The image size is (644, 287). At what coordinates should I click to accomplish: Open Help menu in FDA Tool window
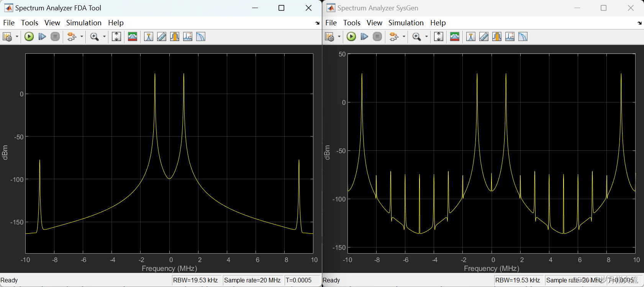(116, 23)
